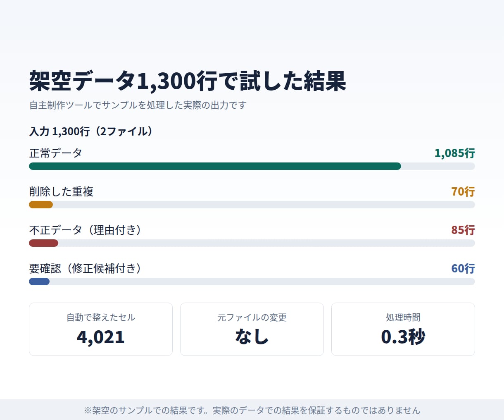Viewport: 504px width, 420px height.
Task: Click the 正常データ label
Action: pyautogui.click(x=56, y=153)
